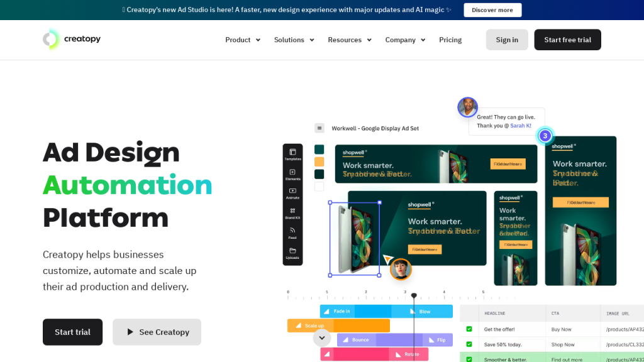Viewport: 644px width, 362px height.
Task: Toggle checkbox for Save 50% today row
Action: point(469,344)
